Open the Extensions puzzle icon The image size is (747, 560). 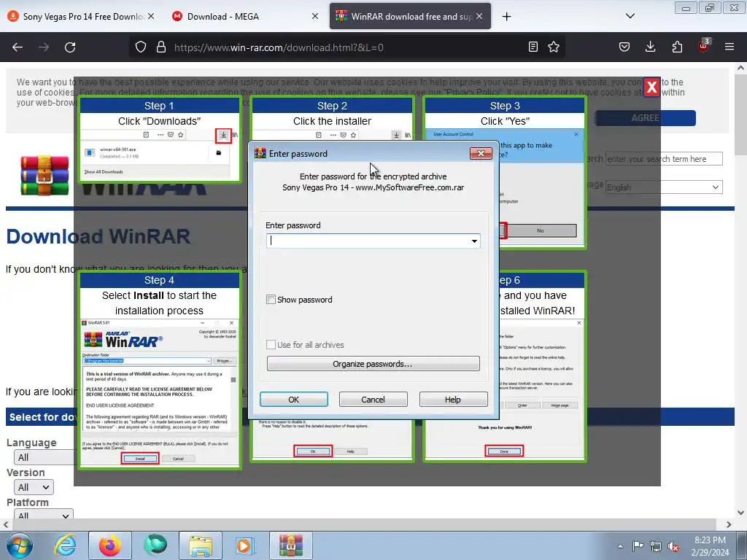tap(677, 47)
